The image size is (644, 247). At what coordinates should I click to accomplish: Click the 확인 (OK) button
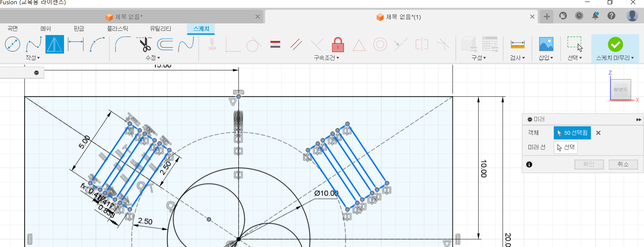pos(589,164)
